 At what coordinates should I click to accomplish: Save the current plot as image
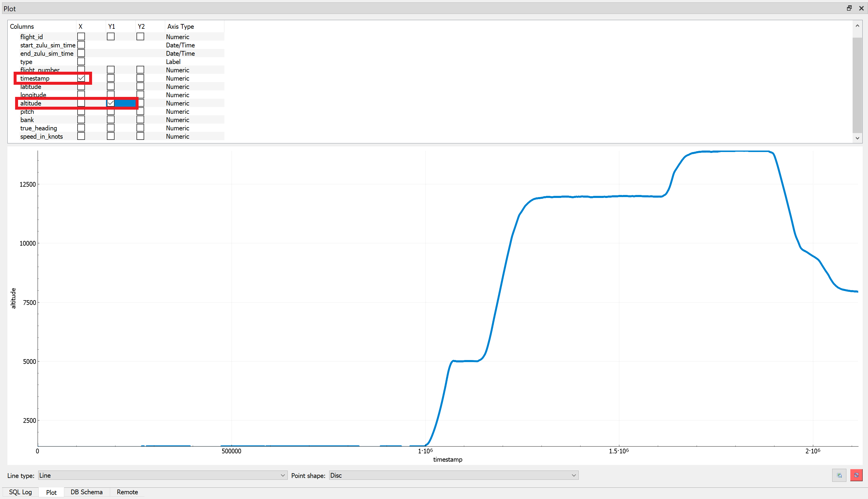point(839,475)
